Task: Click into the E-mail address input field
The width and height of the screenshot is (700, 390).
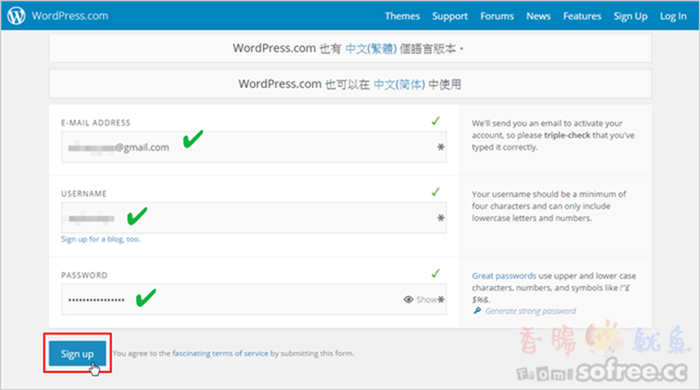Action: (254, 147)
